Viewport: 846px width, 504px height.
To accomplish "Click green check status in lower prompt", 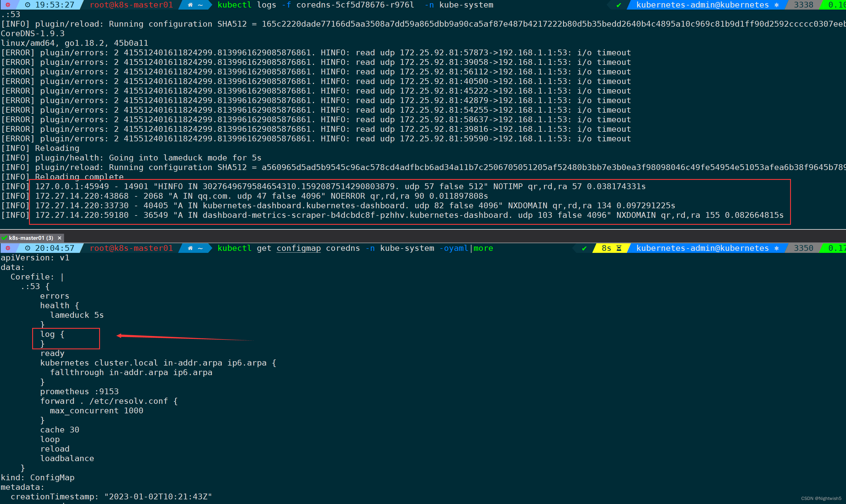I will pos(584,248).
